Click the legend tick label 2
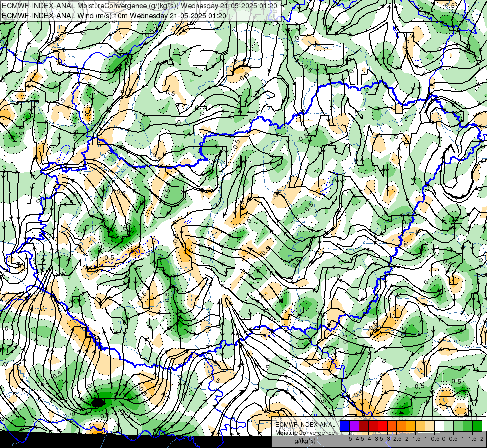This screenshot has height=448, width=487. [x=482, y=439]
